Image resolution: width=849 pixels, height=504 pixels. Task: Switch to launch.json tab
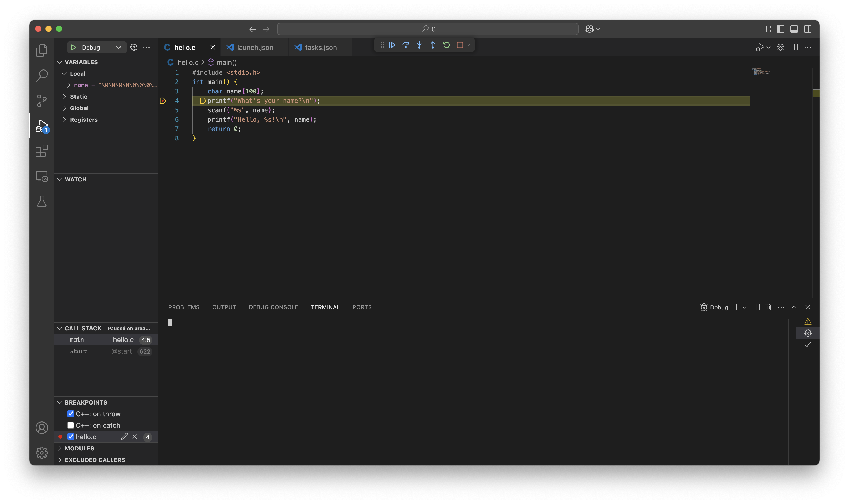coord(255,48)
